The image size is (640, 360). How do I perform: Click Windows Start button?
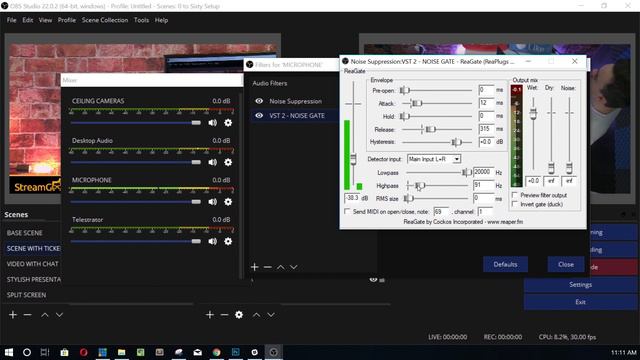point(9,352)
